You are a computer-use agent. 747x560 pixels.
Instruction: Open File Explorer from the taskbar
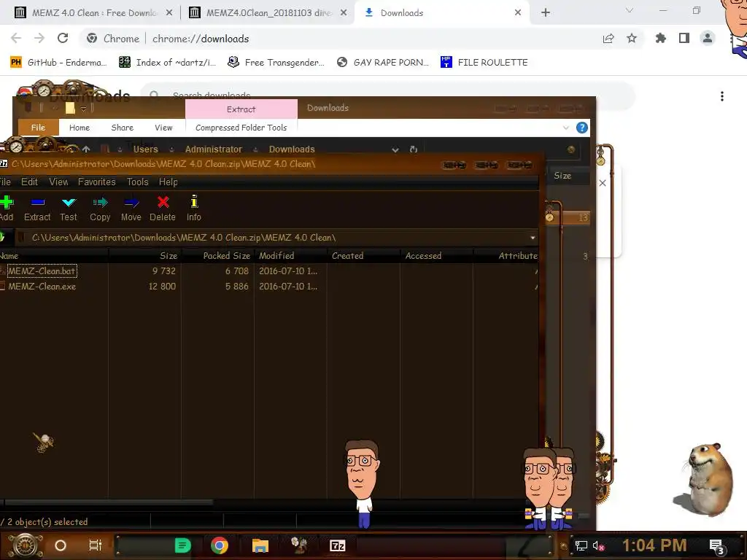click(260, 545)
